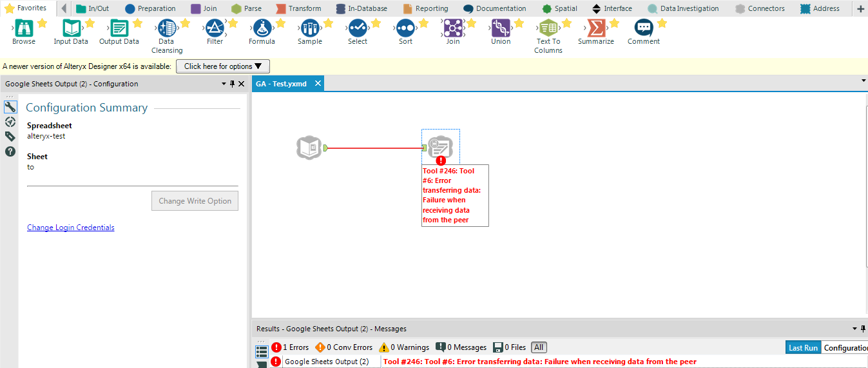The image size is (868, 368).
Task: Open the Reporting tool category
Action: pos(425,8)
